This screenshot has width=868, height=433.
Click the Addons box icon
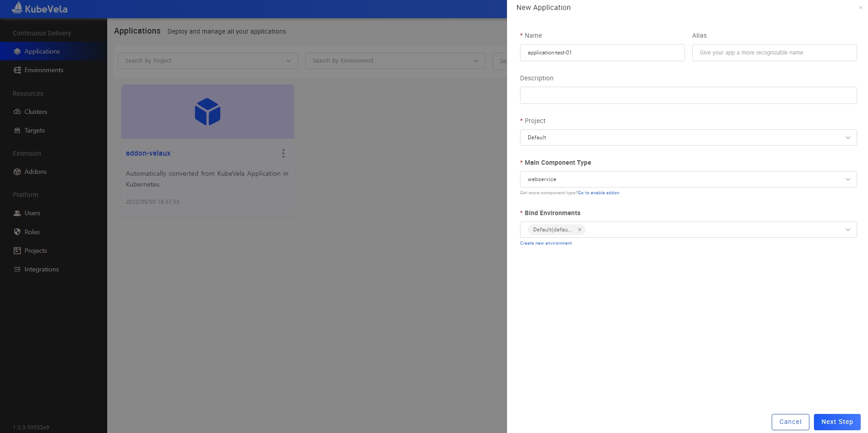click(x=17, y=172)
